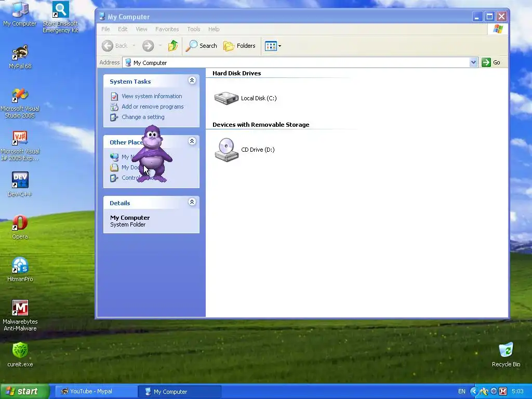Screen dimensions: 532x399
Task: Collapse the Details panel
Action: coord(192,202)
